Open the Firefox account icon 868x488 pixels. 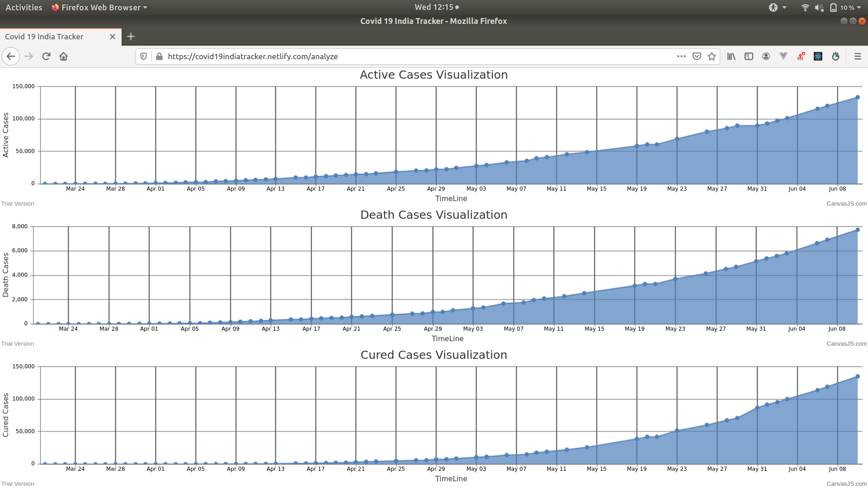[x=766, y=56]
